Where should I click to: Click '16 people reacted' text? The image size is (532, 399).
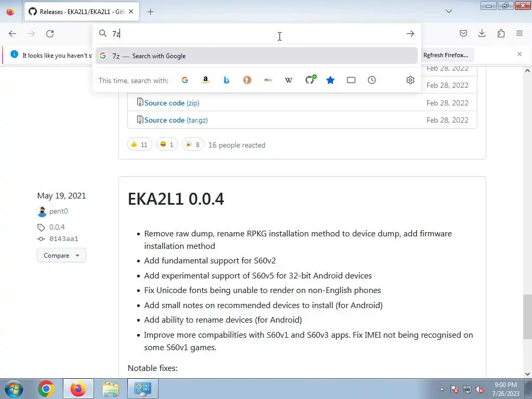point(237,145)
